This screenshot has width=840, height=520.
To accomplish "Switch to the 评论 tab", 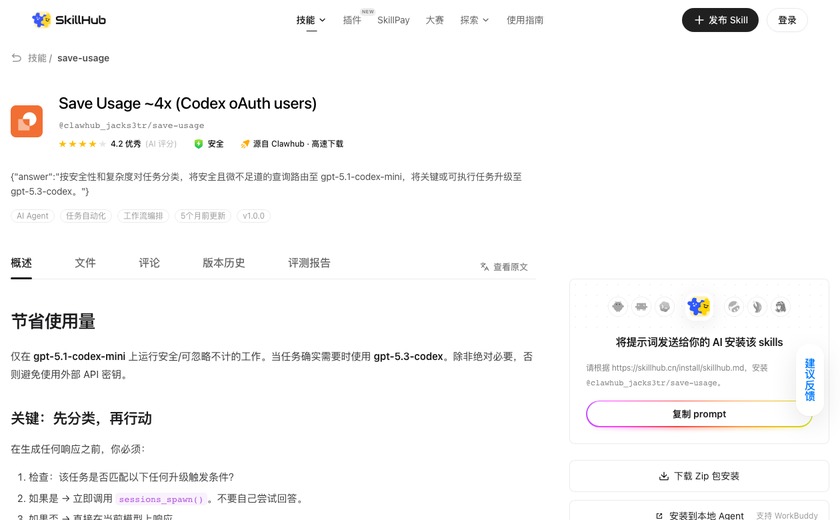I will (149, 263).
